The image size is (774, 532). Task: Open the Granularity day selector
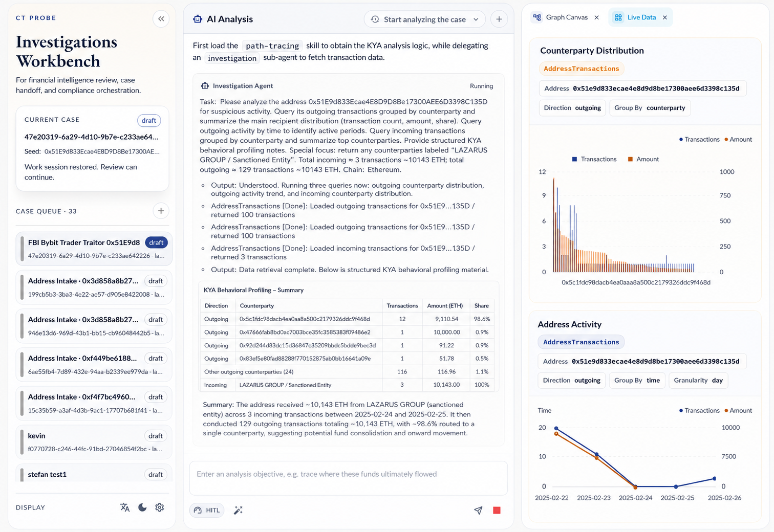click(x=698, y=380)
